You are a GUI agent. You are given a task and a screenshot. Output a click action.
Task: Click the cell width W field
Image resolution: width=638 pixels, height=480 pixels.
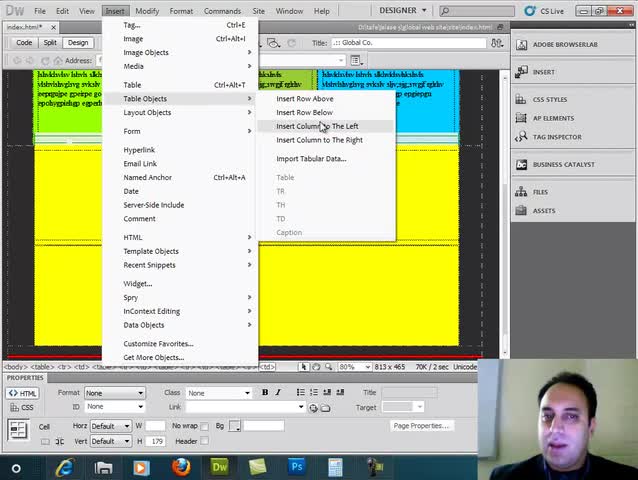pyautogui.click(x=155, y=426)
